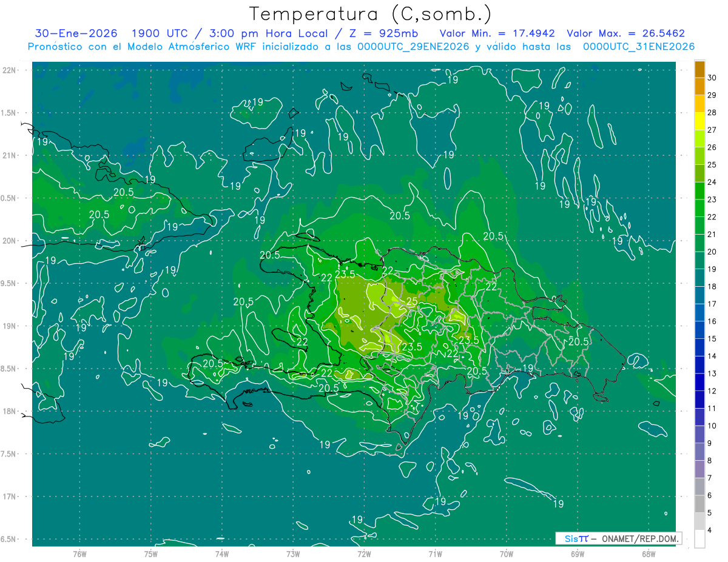Click the '30' label on the color scale

[x=712, y=78]
